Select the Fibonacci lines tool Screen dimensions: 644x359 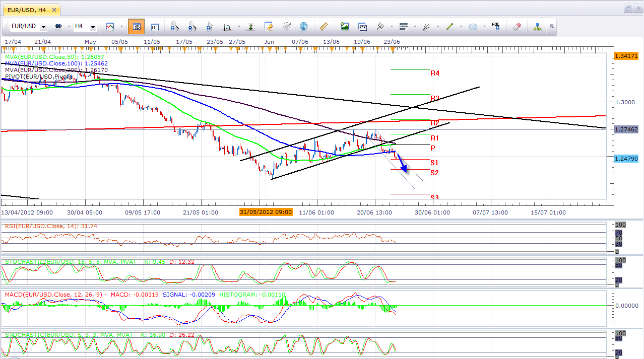point(403,26)
